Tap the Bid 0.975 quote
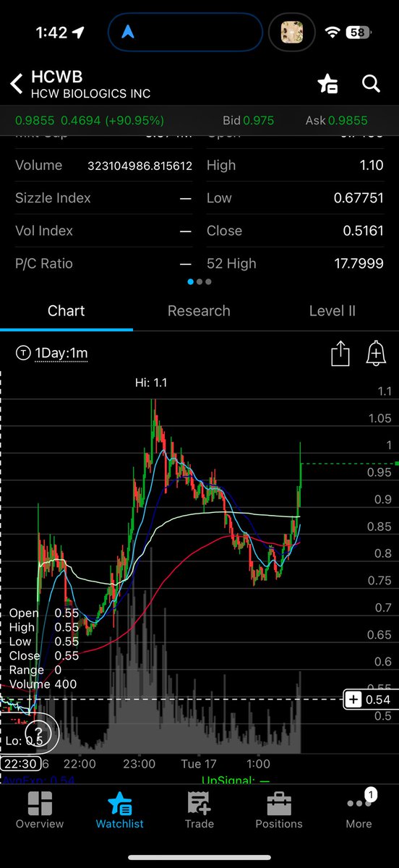The image size is (399, 868). (250, 120)
